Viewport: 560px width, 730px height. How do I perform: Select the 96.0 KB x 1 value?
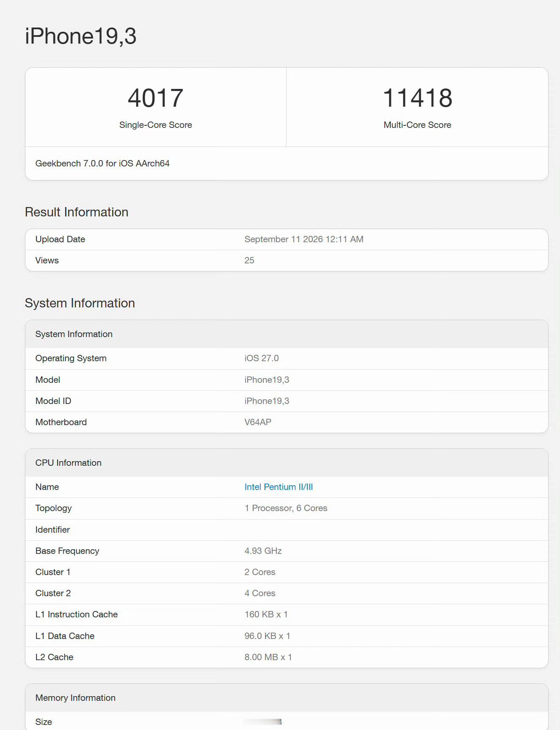[267, 636]
